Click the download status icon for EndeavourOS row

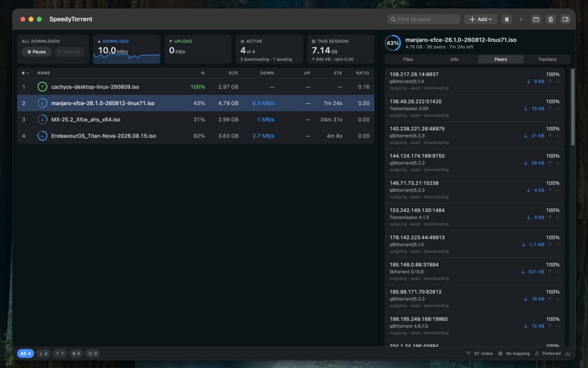42,136
